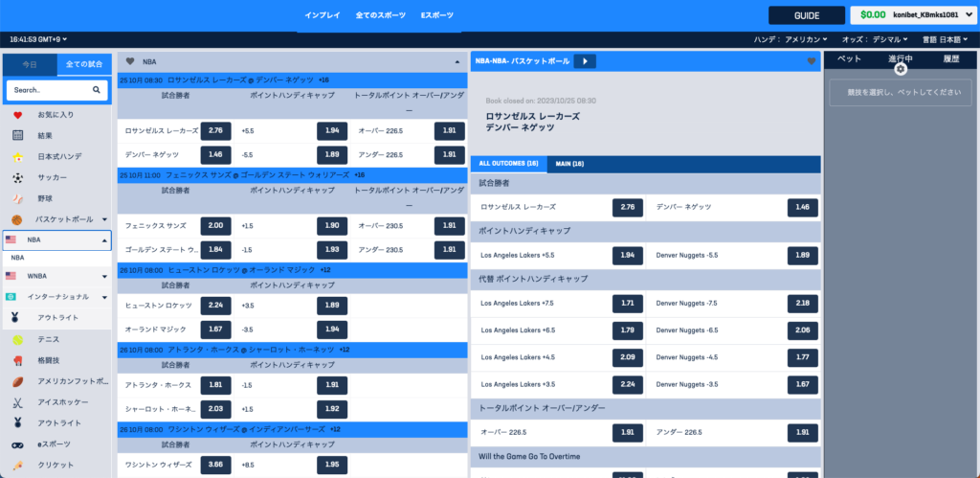Click the インターナショナル globe flag icon

(11, 297)
